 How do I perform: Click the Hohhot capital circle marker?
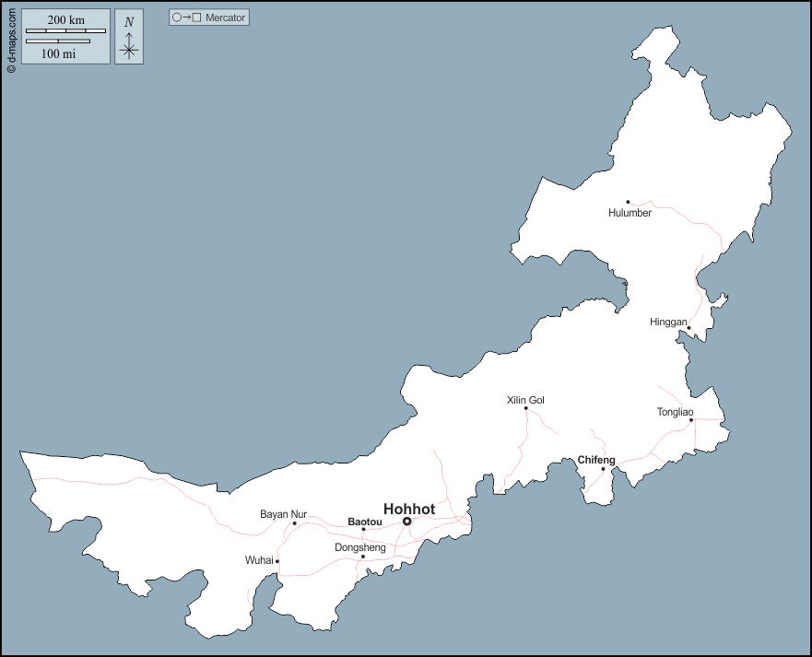(406, 522)
